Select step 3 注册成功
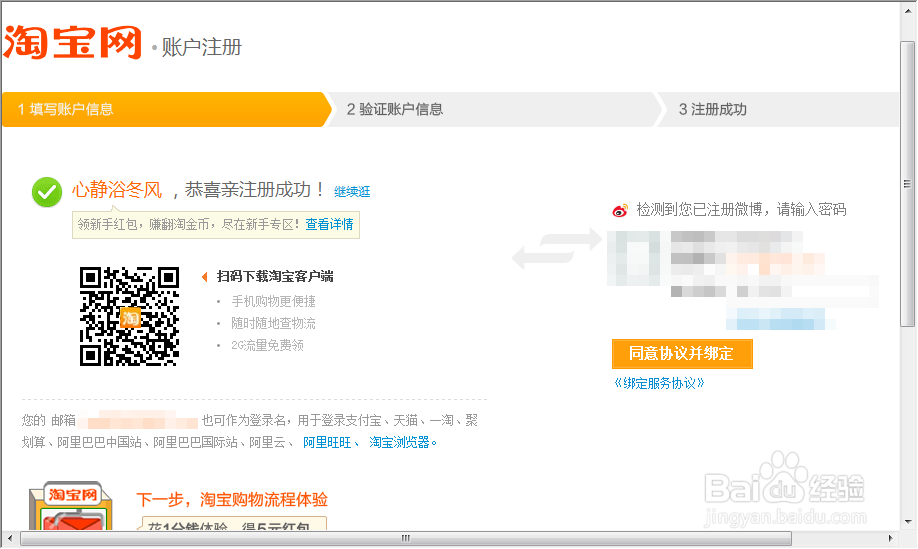Screen dimensions: 918x549 click(x=777, y=109)
